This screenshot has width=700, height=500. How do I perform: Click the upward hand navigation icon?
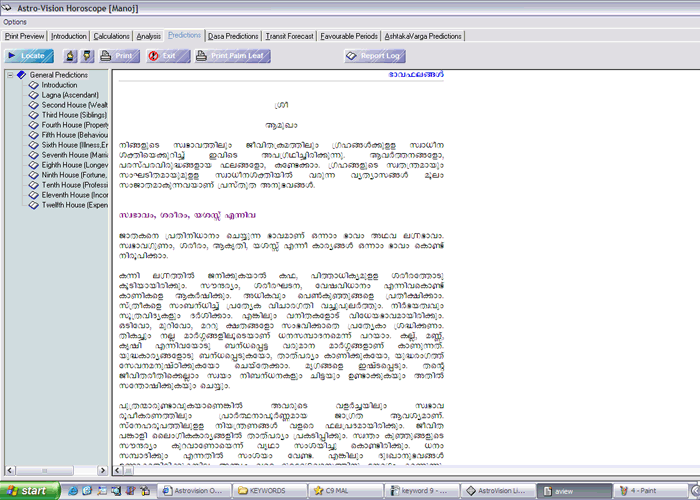(70, 56)
